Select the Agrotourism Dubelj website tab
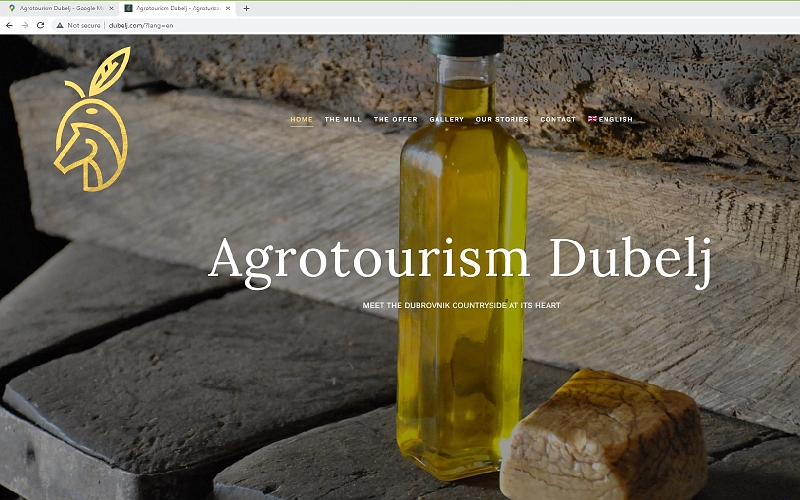 pos(178,9)
